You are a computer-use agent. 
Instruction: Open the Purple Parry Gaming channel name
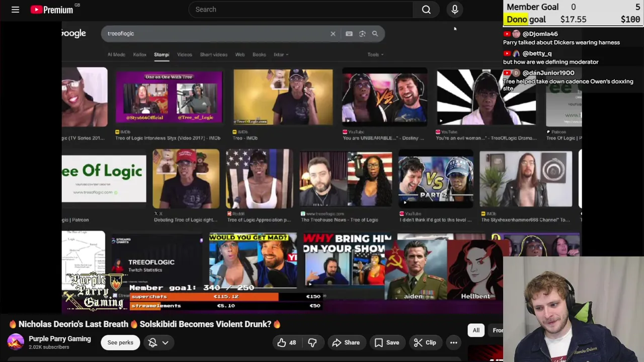tap(60, 339)
